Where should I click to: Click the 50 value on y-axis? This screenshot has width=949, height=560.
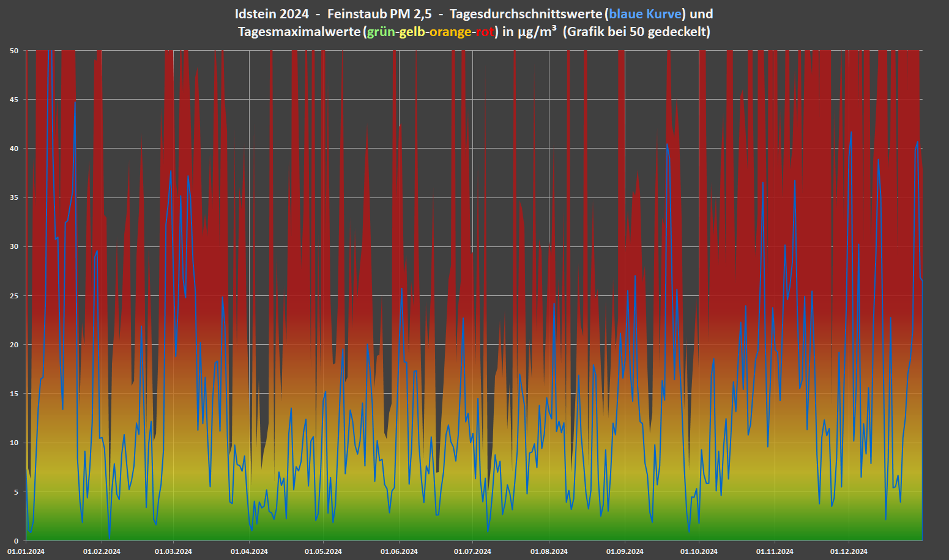tap(14, 51)
